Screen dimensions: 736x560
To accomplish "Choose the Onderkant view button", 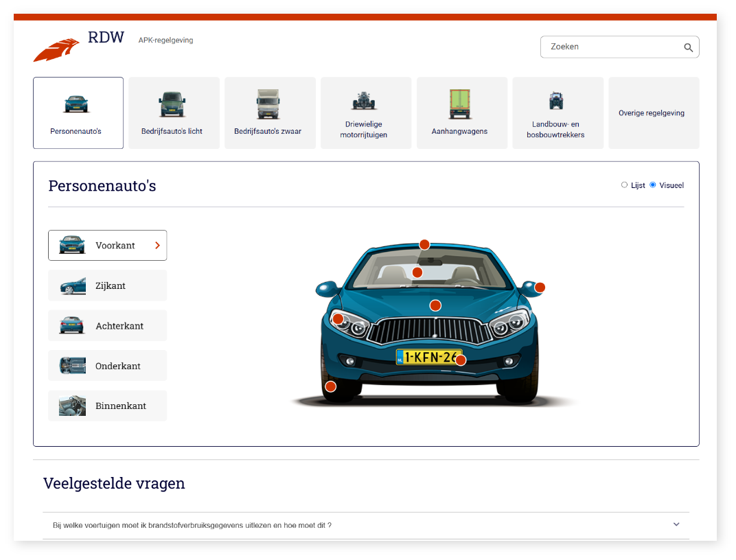I will click(108, 366).
